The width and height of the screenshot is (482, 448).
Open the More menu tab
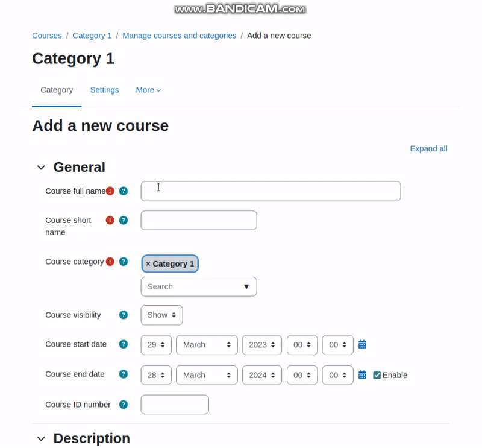coord(148,90)
